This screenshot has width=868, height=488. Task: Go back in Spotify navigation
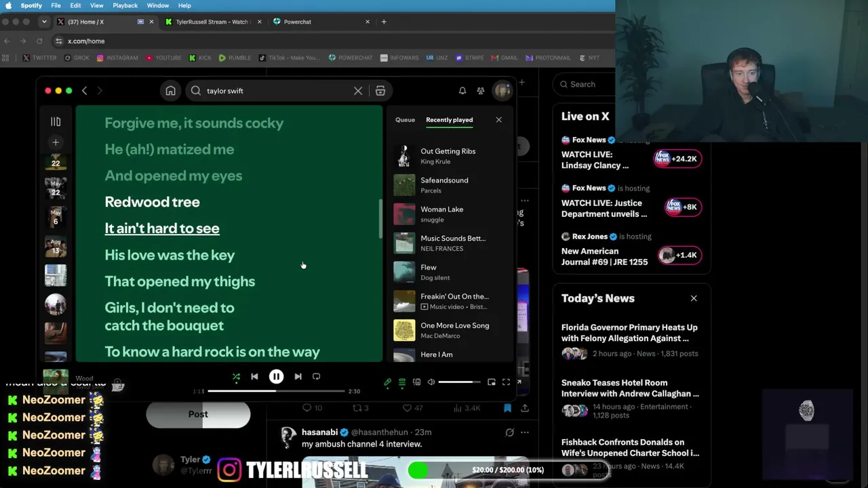(x=84, y=91)
